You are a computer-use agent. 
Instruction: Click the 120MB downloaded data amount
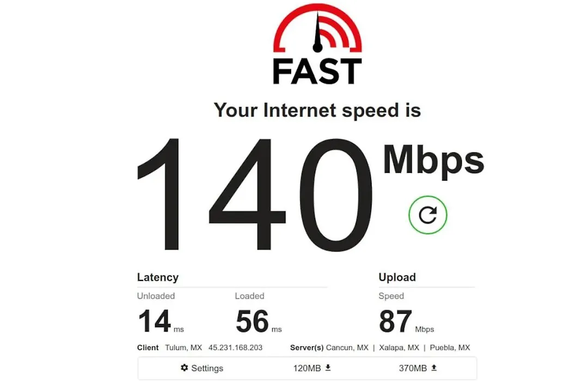(x=307, y=368)
